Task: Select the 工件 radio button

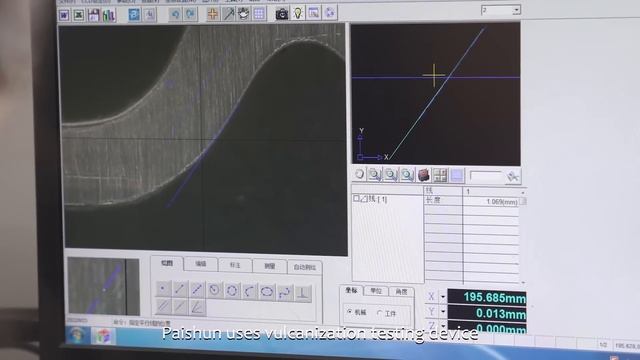Action: [379, 313]
